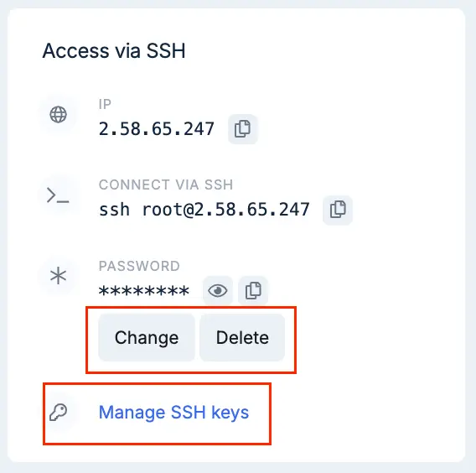The width and height of the screenshot is (476, 473).
Task: Delete the server password
Action: (242, 337)
